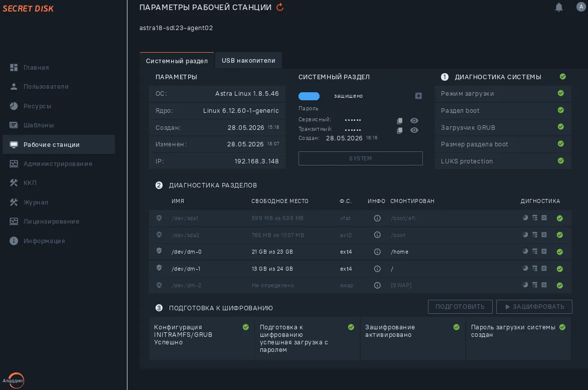
Task: Open the notifications bell
Action: pyautogui.click(x=558, y=7)
